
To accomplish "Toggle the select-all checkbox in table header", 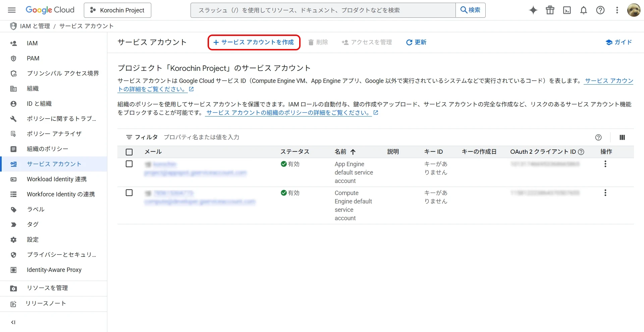I will (x=129, y=152).
